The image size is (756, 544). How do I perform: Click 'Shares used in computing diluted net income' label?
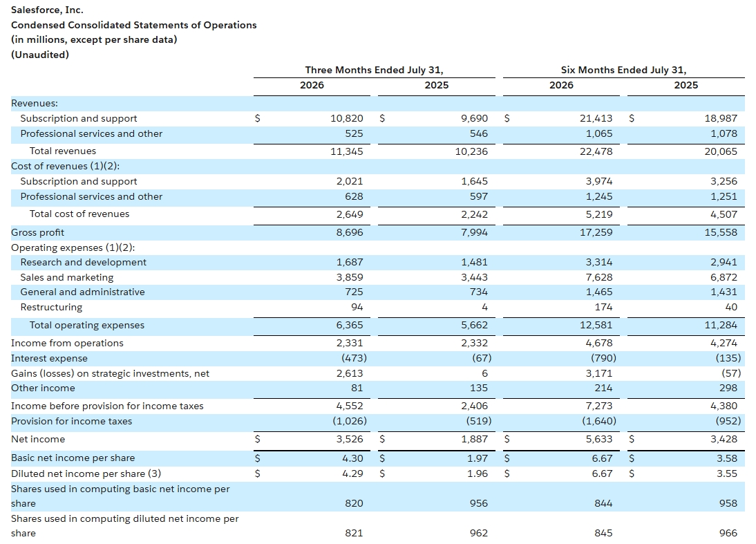tap(125, 526)
